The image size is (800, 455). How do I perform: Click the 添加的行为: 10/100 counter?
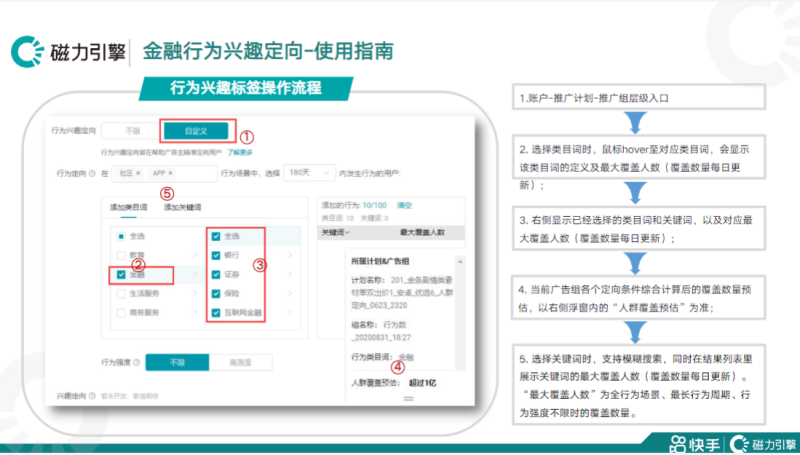pos(354,205)
